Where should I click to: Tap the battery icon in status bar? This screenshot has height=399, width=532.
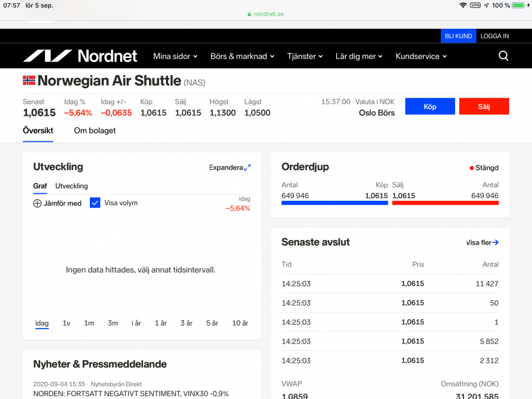[x=518, y=5]
